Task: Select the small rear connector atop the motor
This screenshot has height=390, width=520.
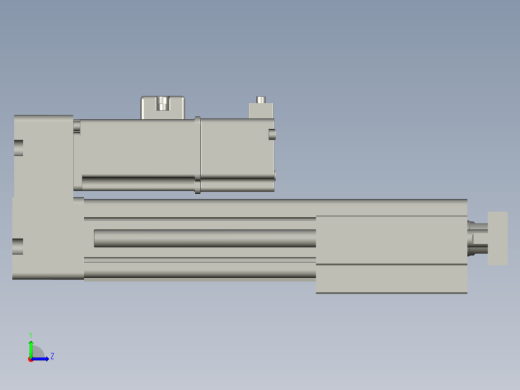Action: [x=261, y=108]
